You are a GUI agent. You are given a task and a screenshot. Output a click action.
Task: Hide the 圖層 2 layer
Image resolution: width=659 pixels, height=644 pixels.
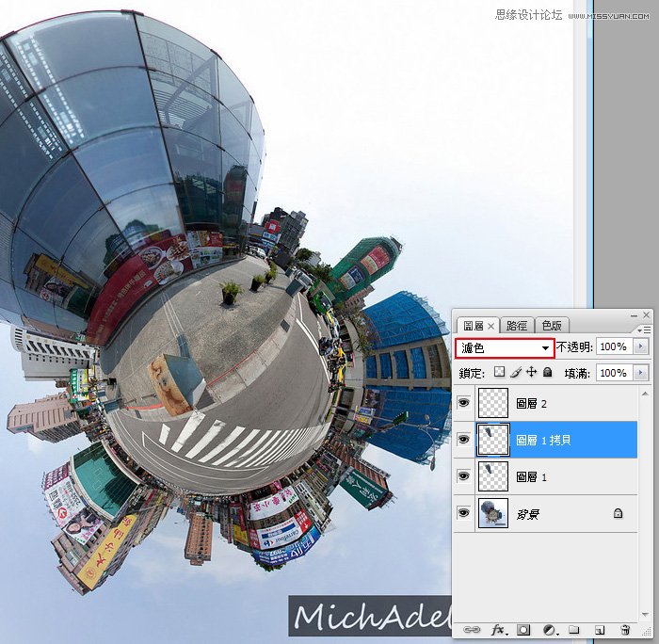click(x=463, y=402)
